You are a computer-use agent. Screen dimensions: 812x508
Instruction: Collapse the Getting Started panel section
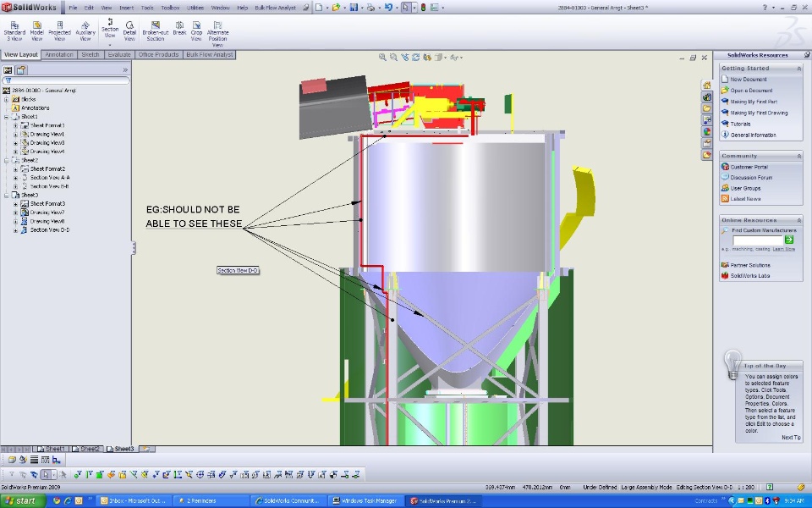pyautogui.click(x=798, y=69)
